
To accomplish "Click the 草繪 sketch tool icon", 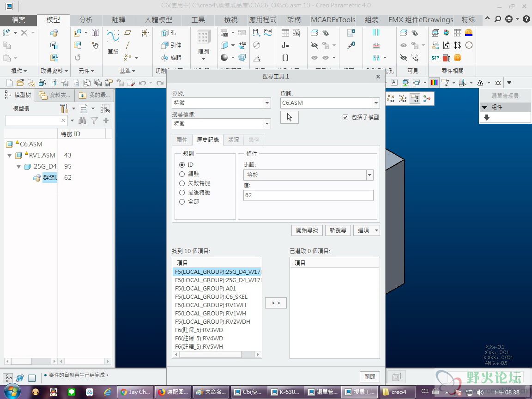I will tap(113, 36).
